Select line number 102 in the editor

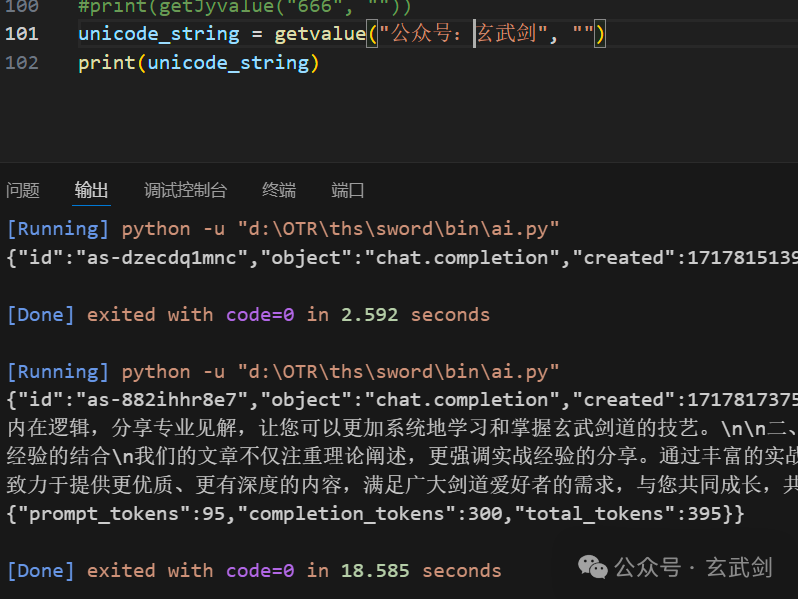[x=22, y=63]
